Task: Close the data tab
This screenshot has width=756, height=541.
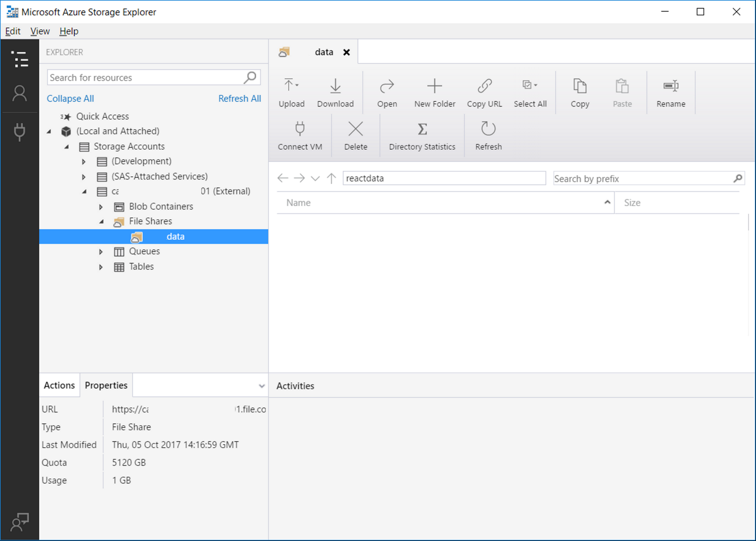Action: [x=346, y=52]
